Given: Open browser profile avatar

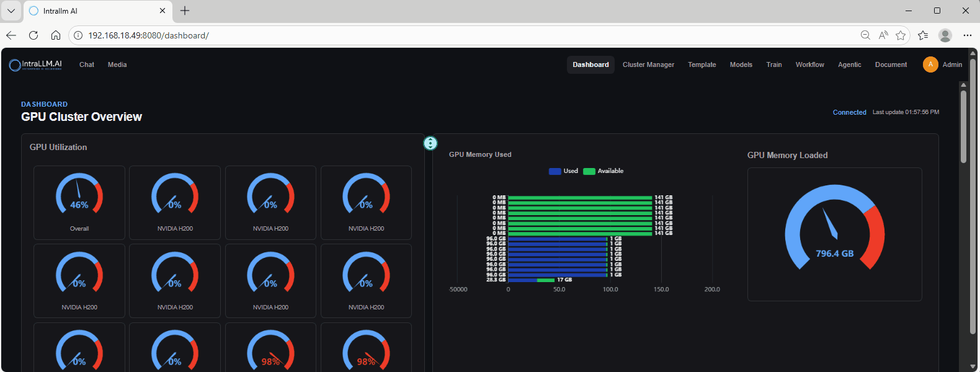Looking at the screenshot, I should point(945,35).
